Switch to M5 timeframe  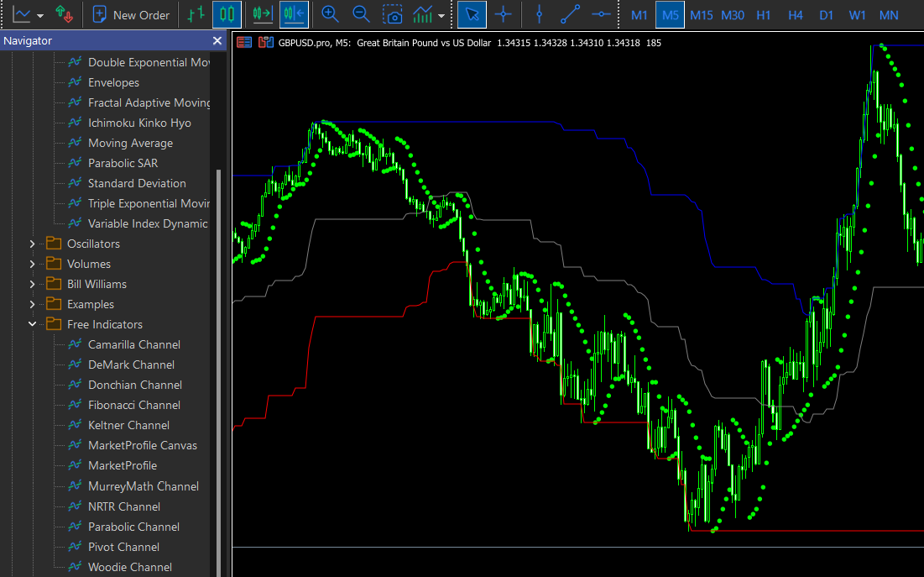pyautogui.click(x=670, y=15)
